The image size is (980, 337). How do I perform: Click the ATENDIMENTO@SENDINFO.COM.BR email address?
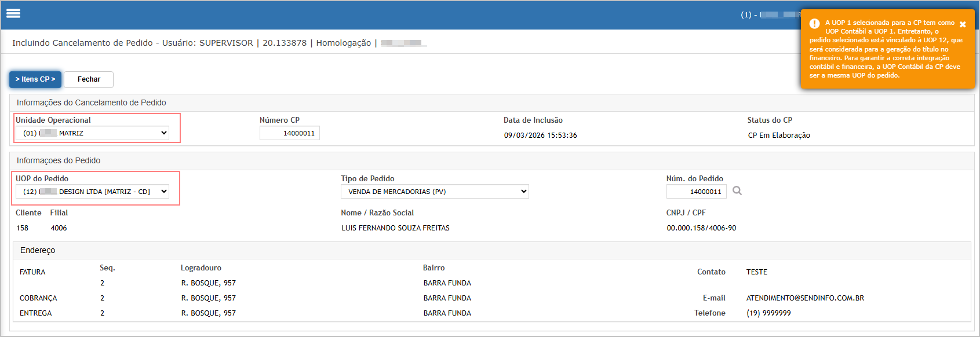pyautogui.click(x=805, y=298)
